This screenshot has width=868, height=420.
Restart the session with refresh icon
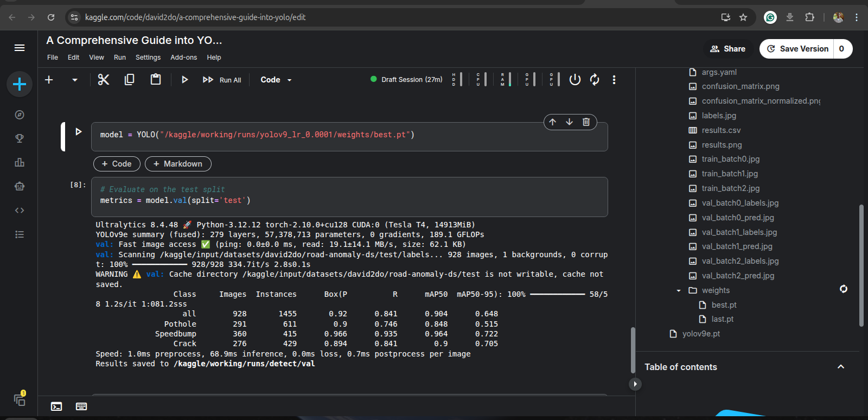tap(595, 80)
